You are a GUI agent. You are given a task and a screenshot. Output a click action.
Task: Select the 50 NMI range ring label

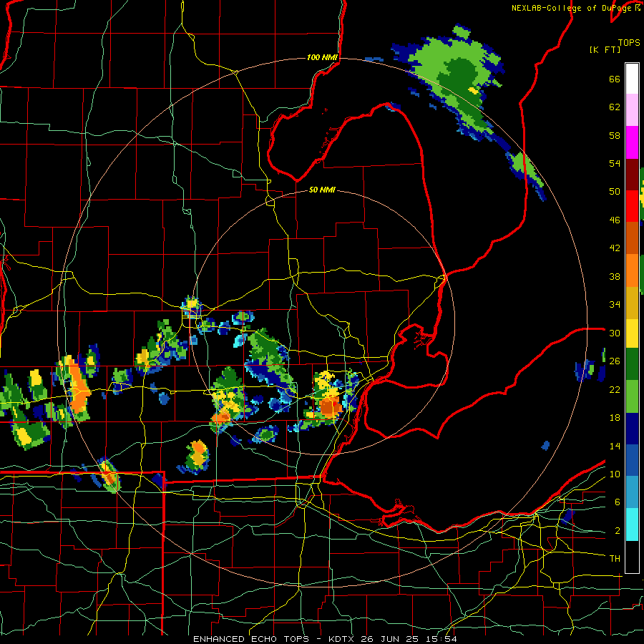tap(322, 190)
